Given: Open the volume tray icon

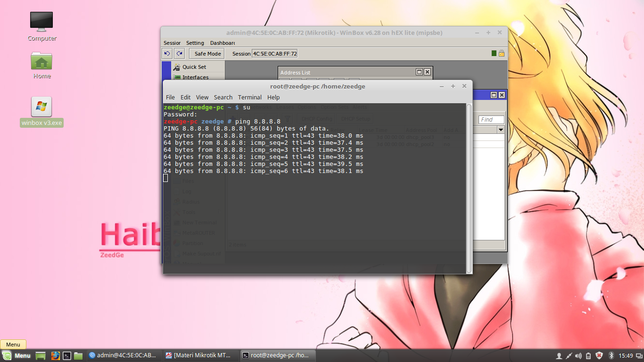Looking at the screenshot, I should [578, 356].
